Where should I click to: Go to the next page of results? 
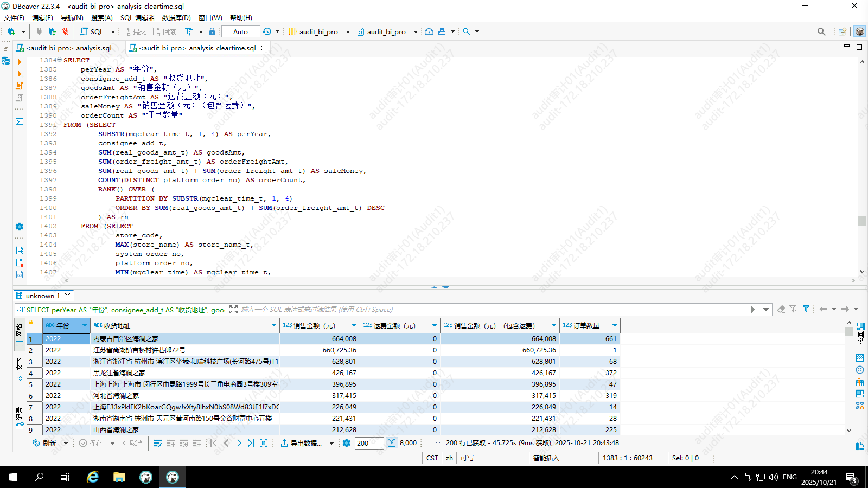coord(239,443)
